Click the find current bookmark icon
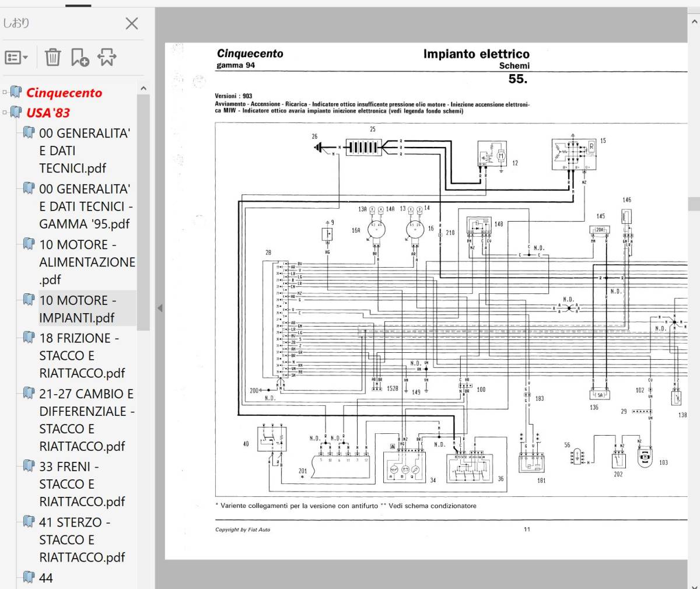Image resolution: width=700 pixels, height=589 pixels. [107, 57]
